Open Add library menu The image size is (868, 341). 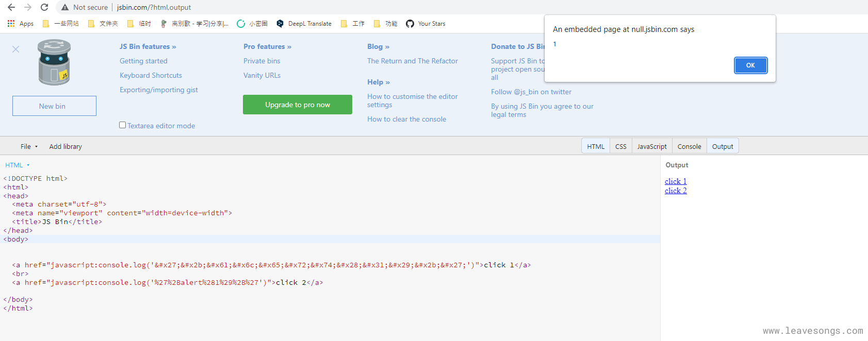tap(65, 146)
